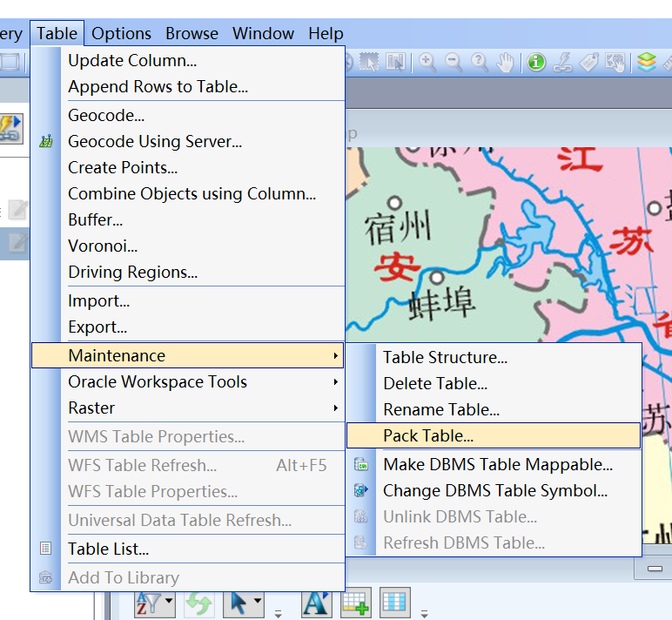Image resolution: width=672 pixels, height=620 pixels.
Task: Select the Graph Select tool
Action: 395,63
